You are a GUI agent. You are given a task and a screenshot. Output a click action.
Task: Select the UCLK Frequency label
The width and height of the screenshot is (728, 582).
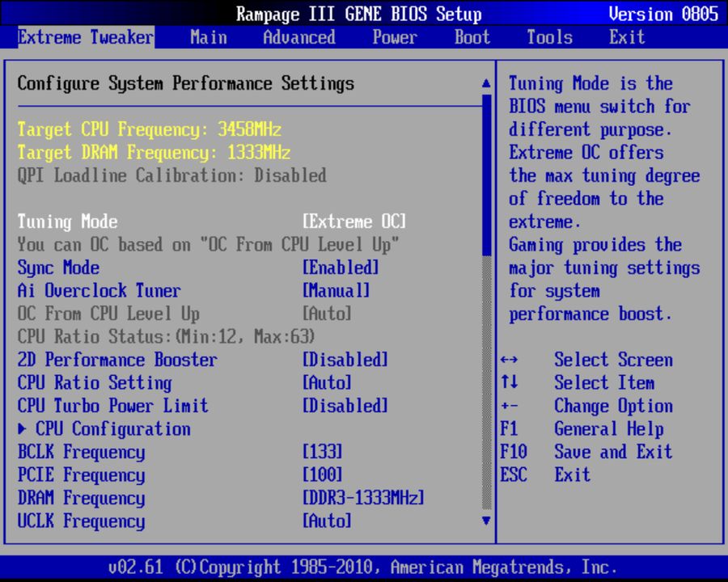81,521
